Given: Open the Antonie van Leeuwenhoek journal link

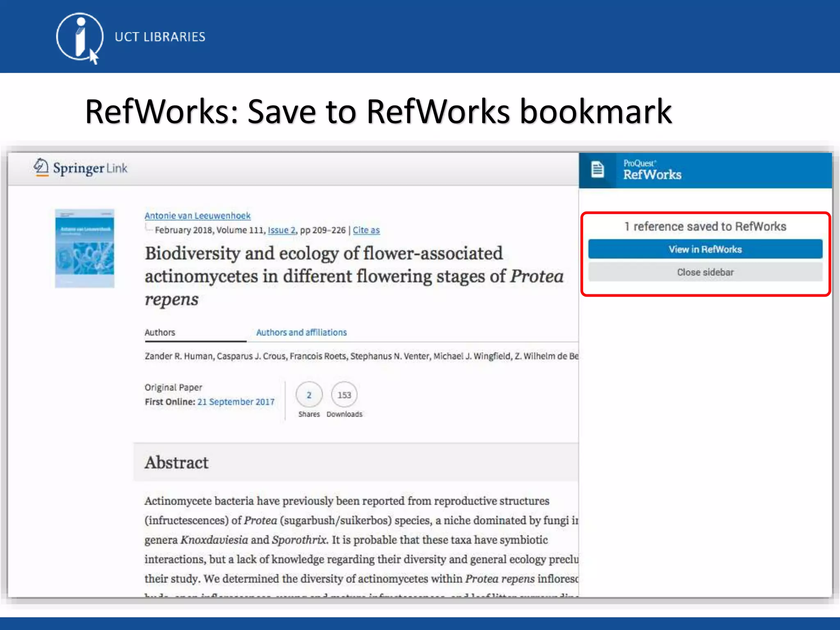Looking at the screenshot, I should 197,216.
